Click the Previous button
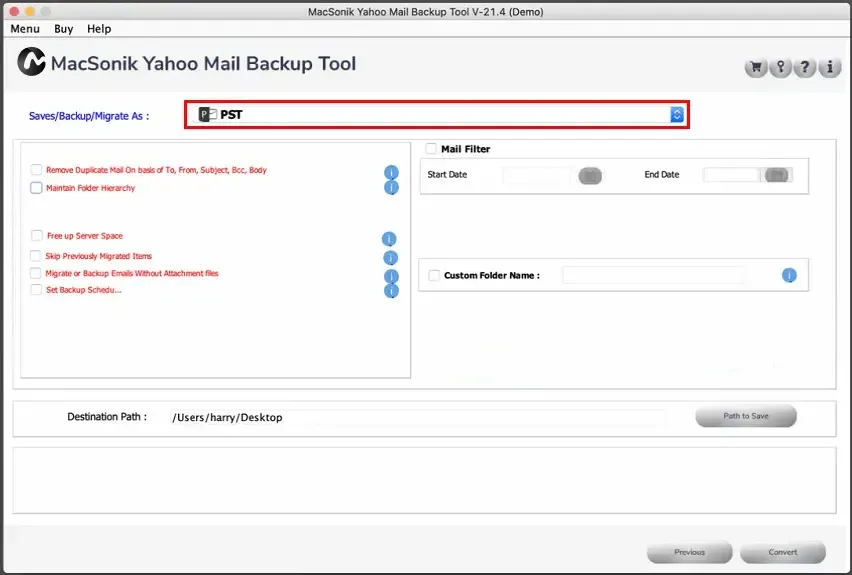Image resolution: width=852 pixels, height=575 pixels. pyautogui.click(x=690, y=552)
